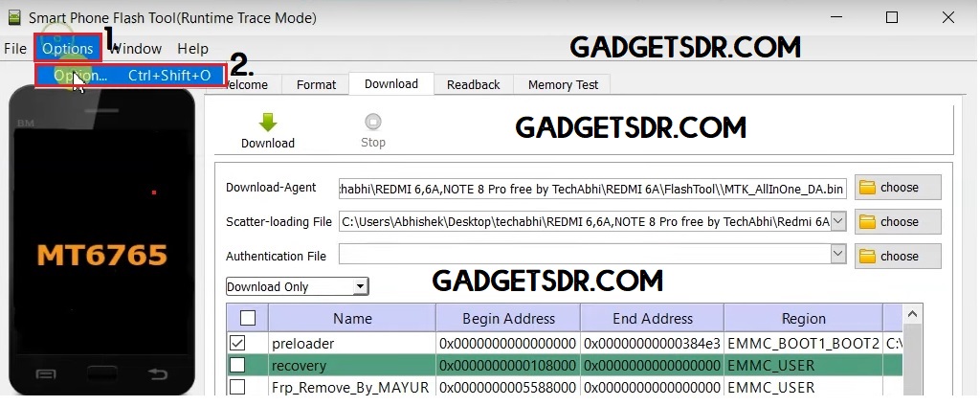980x406 pixels.
Task: Click begin address 0x0000000005588000 cell
Action: click(508, 387)
